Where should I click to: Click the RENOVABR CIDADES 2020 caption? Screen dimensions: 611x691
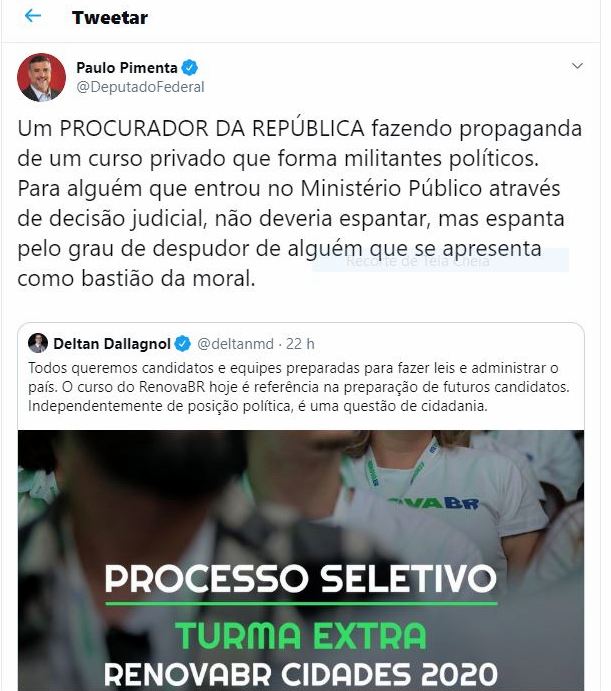[x=301, y=674]
